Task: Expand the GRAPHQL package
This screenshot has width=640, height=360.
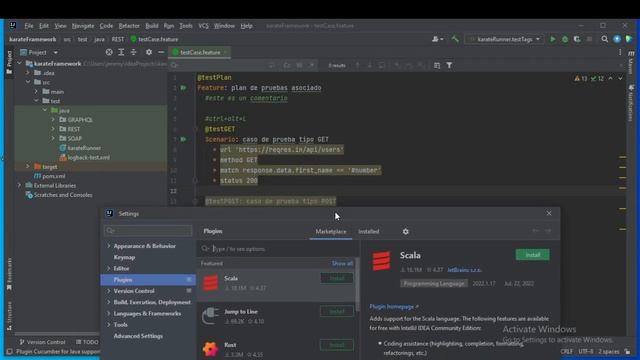Action: pyautogui.click(x=53, y=120)
